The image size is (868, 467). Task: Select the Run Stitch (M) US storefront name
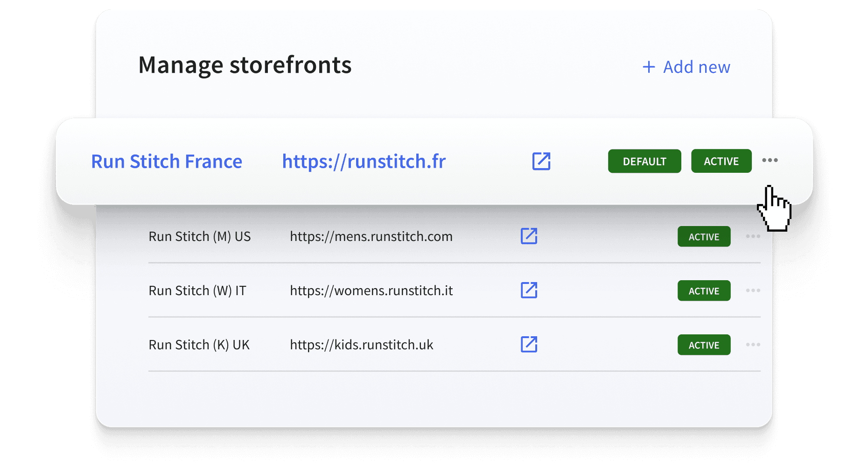(x=200, y=237)
